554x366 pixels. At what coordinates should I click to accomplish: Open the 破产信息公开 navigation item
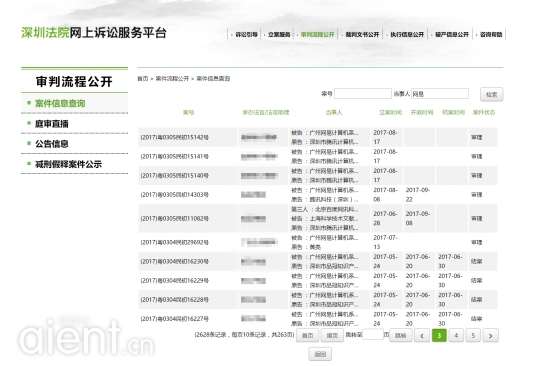tap(452, 34)
